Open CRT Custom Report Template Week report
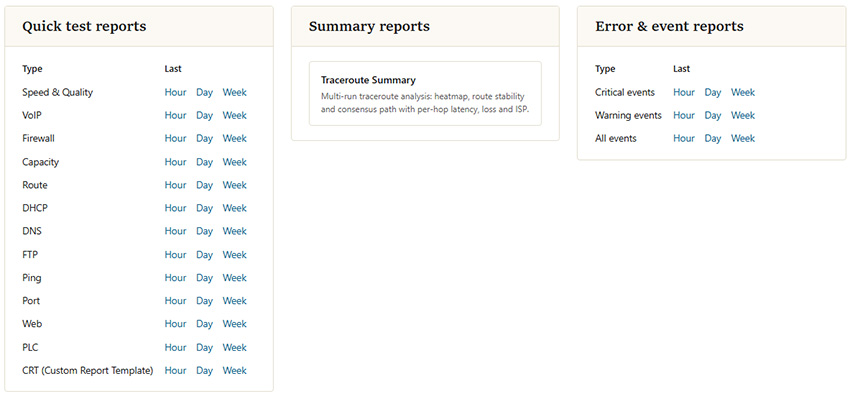 [234, 371]
